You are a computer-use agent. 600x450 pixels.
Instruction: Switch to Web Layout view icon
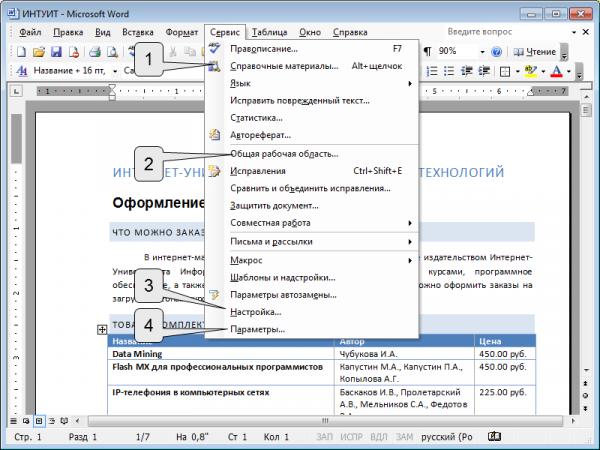tap(26, 421)
